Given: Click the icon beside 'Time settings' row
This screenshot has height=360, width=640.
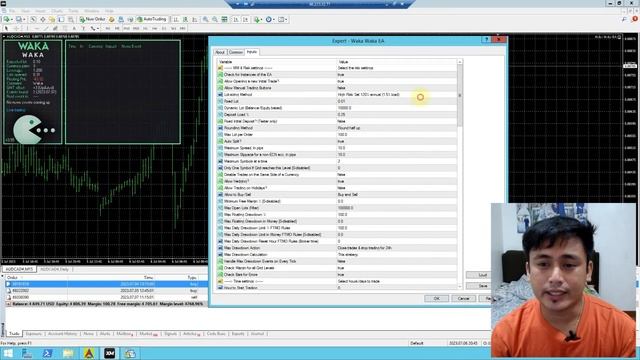Looking at the screenshot, I should 220,281.
